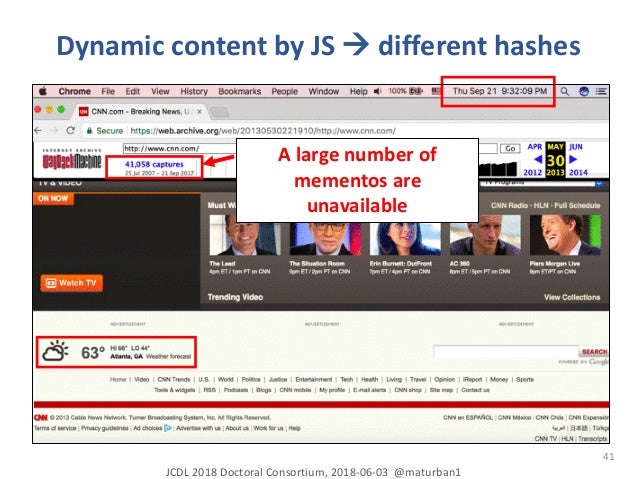The height and width of the screenshot is (479, 638).
Task: Jump to APR in Wayback toolbar
Action: point(535,147)
